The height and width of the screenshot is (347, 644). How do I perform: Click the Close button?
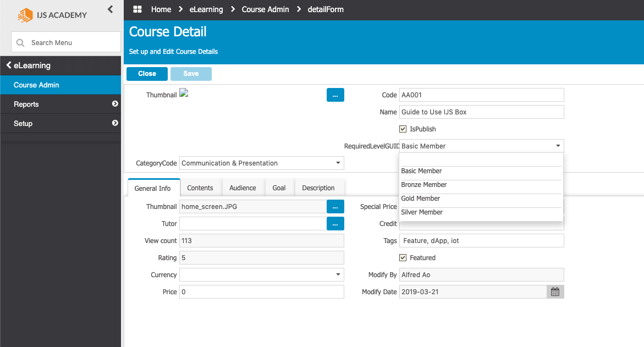tap(147, 74)
